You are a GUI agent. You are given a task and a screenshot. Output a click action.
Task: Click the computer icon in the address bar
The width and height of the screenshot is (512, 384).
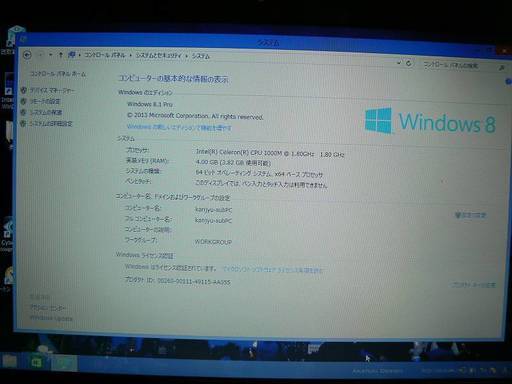[71, 55]
